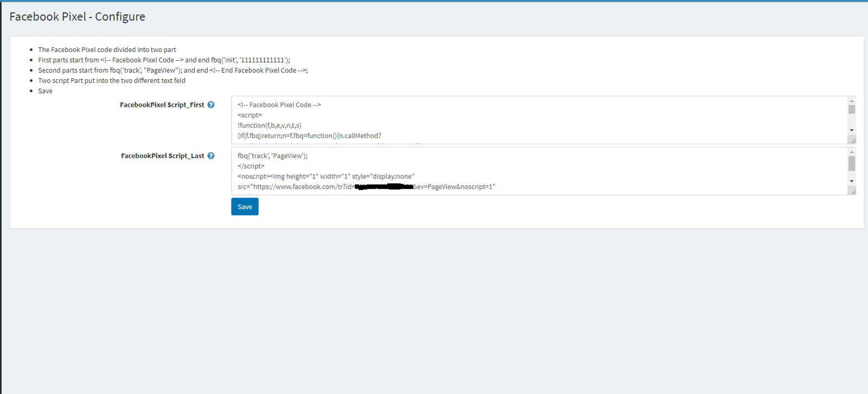Click the resize grip of Script_Last text area
The width and height of the screenshot is (868, 394).
click(853, 192)
